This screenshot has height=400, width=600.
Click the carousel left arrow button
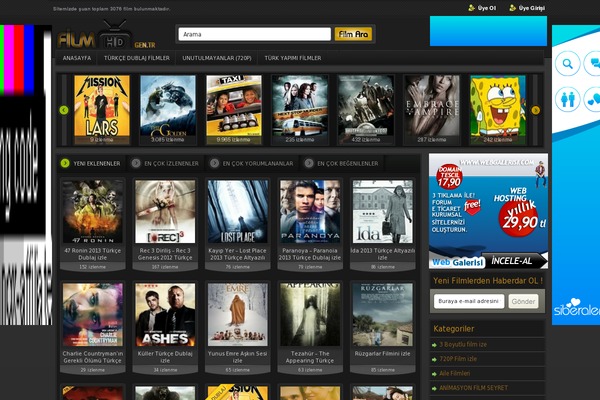64,110
